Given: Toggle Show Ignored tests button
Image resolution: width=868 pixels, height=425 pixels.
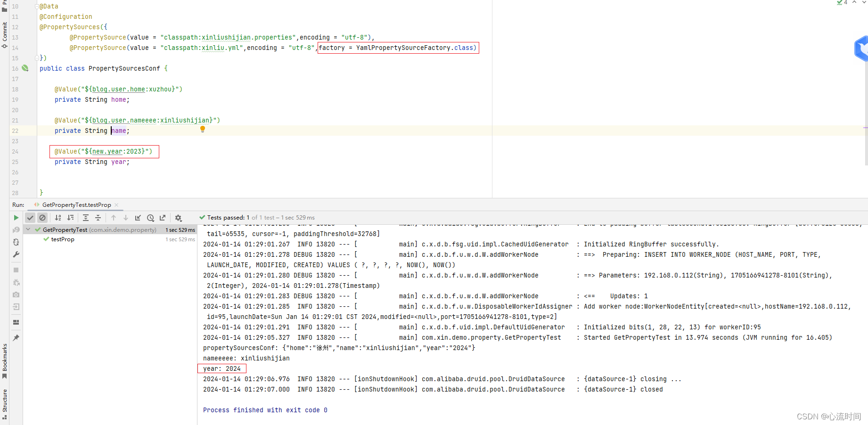Looking at the screenshot, I should click(42, 218).
